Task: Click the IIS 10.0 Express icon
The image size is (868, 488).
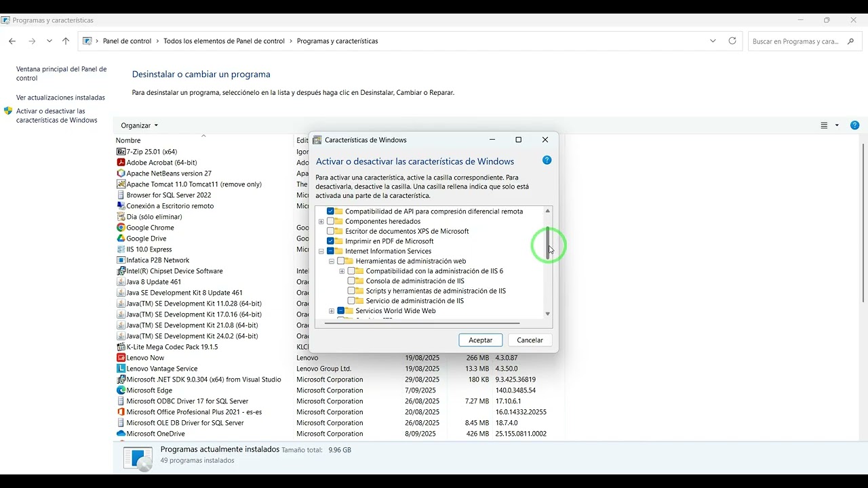Action: [121, 249]
